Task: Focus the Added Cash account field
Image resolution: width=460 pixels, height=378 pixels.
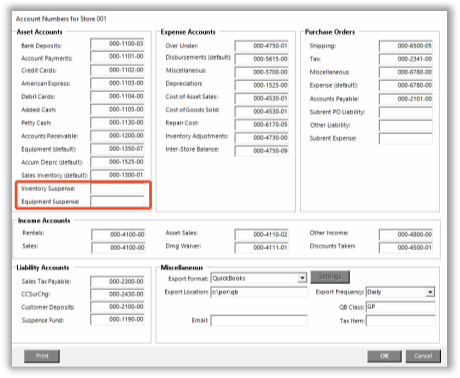Action: pos(117,110)
